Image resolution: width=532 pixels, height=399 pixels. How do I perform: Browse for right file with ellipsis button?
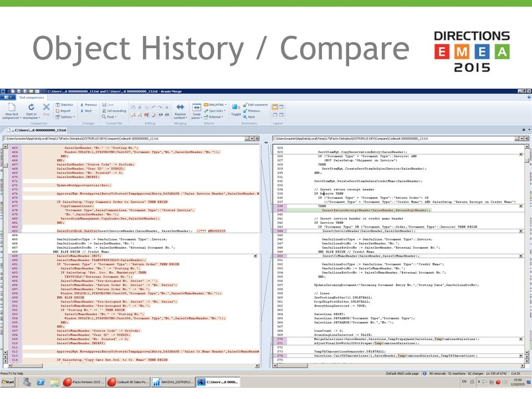click(x=516, y=139)
